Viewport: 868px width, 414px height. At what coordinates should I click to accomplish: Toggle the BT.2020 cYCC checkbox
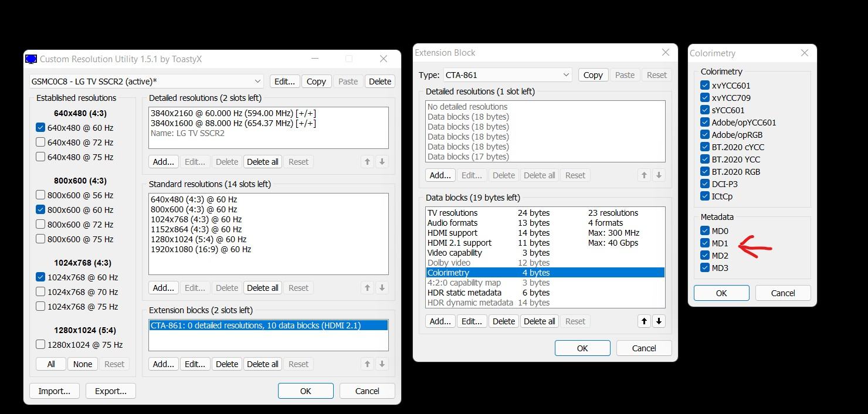[x=705, y=147]
